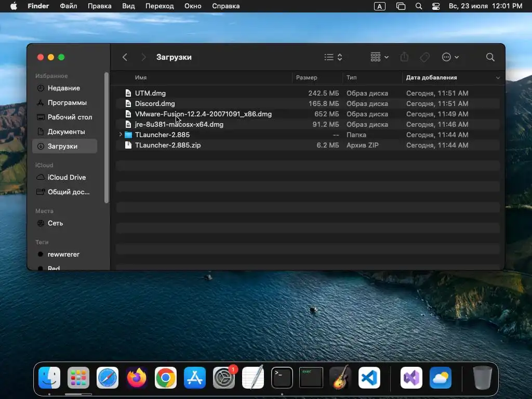Open the Trash in the Dock
Image resolution: width=532 pixels, height=399 pixels.
coord(483,377)
